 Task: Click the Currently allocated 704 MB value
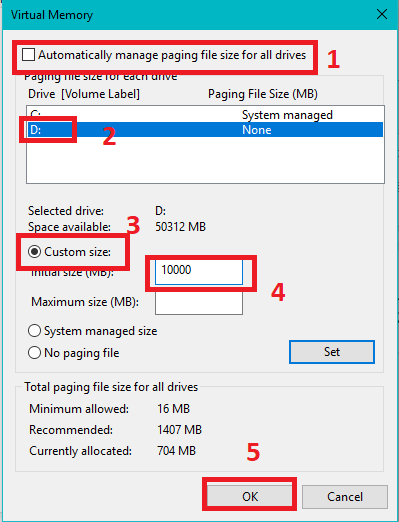pos(176,451)
